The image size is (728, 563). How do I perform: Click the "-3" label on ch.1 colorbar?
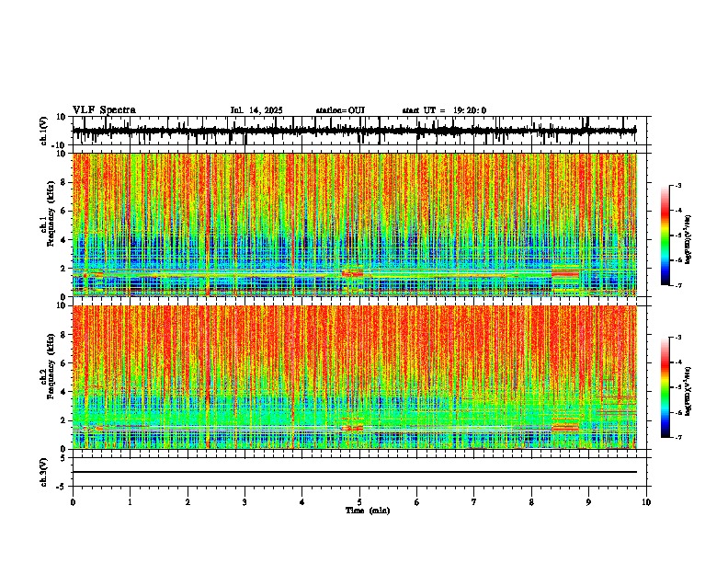pyautogui.click(x=678, y=186)
